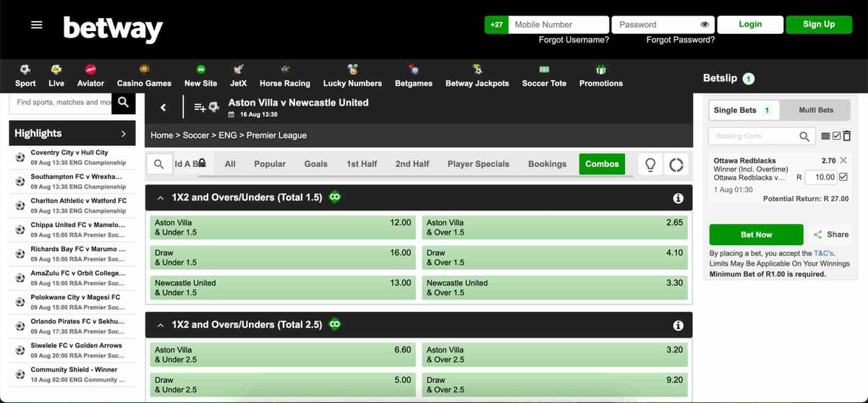Open info icon for Total 2.5 market
The width and height of the screenshot is (868, 403).
click(x=678, y=326)
